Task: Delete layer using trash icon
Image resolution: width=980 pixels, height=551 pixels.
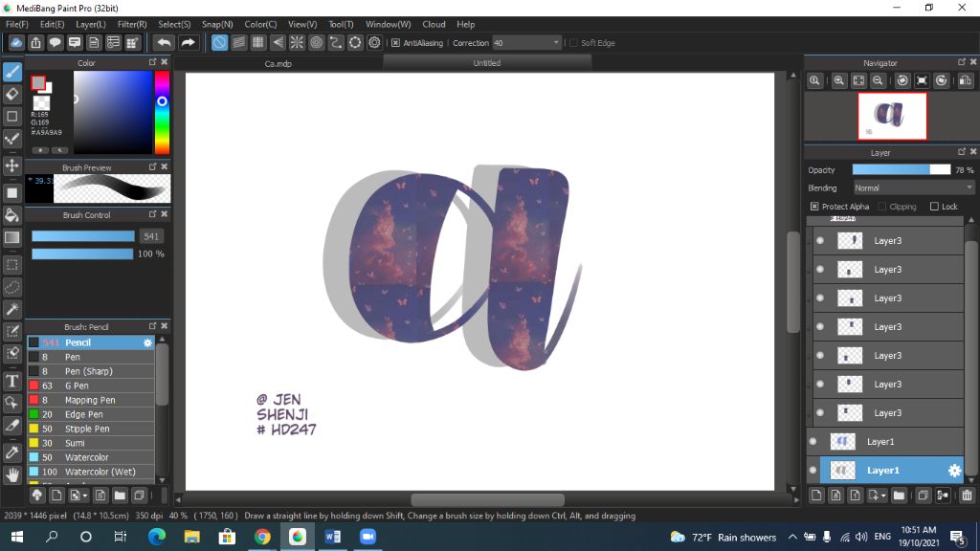Action: click(967, 496)
